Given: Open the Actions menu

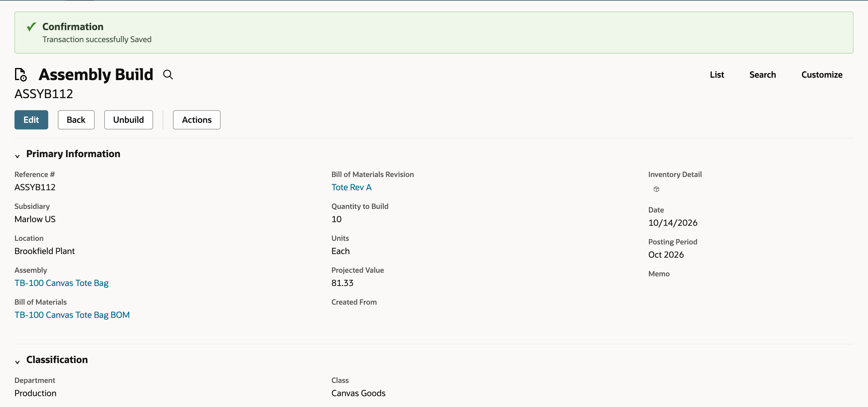Looking at the screenshot, I should (x=197, y=120).
